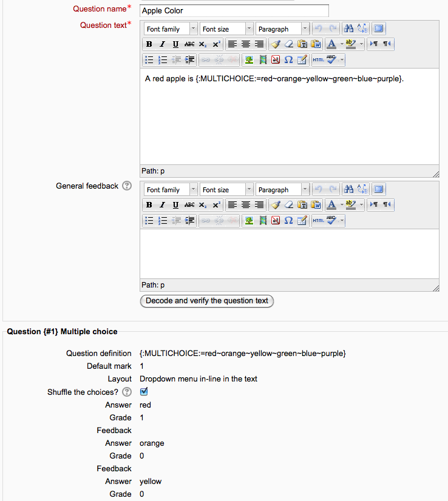Click the answer value 'yellow'
This screenshot has width=448, height=501.
tap(151, 482)
